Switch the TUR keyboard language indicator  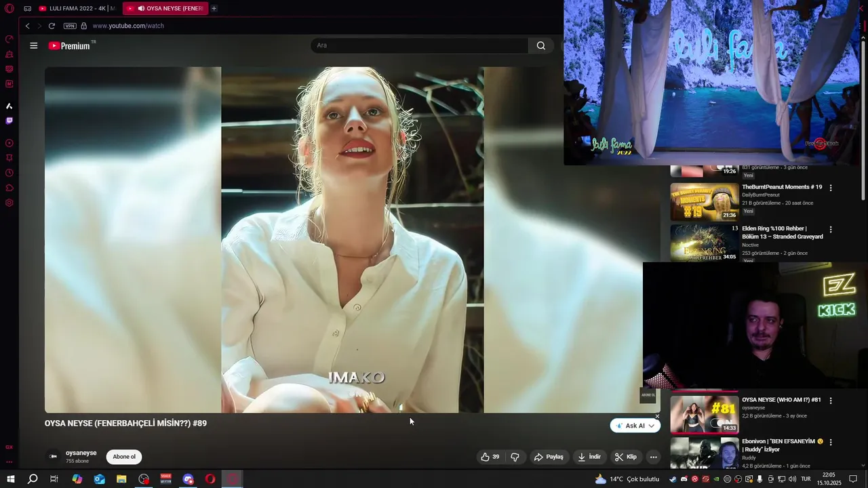pyautogui.click(x=806, y=479)
